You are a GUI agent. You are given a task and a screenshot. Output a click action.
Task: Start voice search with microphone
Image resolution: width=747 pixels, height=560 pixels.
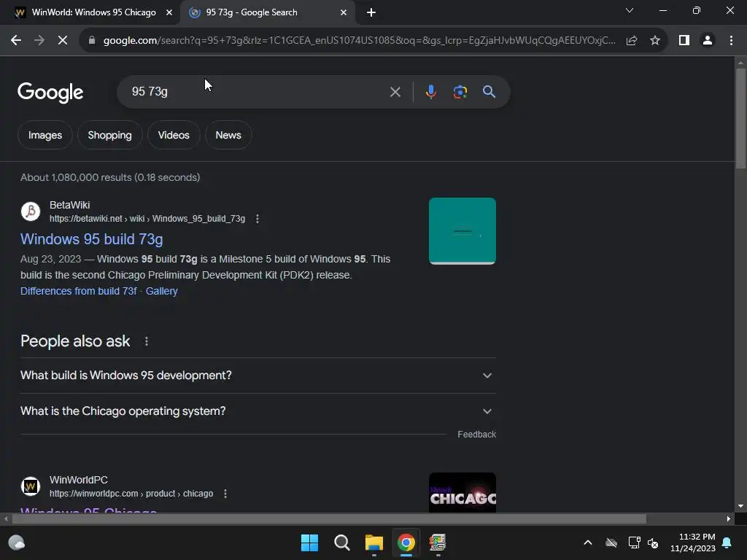[x=430, y=91]
